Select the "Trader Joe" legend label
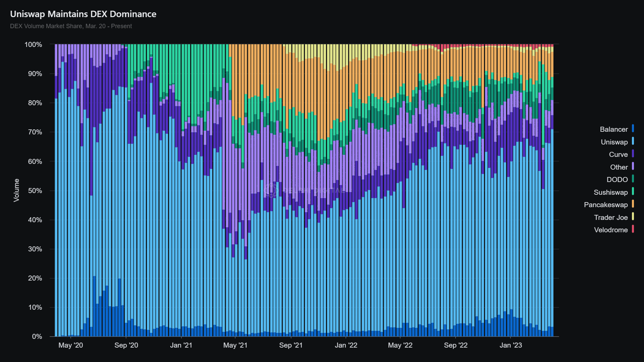The width and height of the screenshot is (644, 362). click(611, 218)
